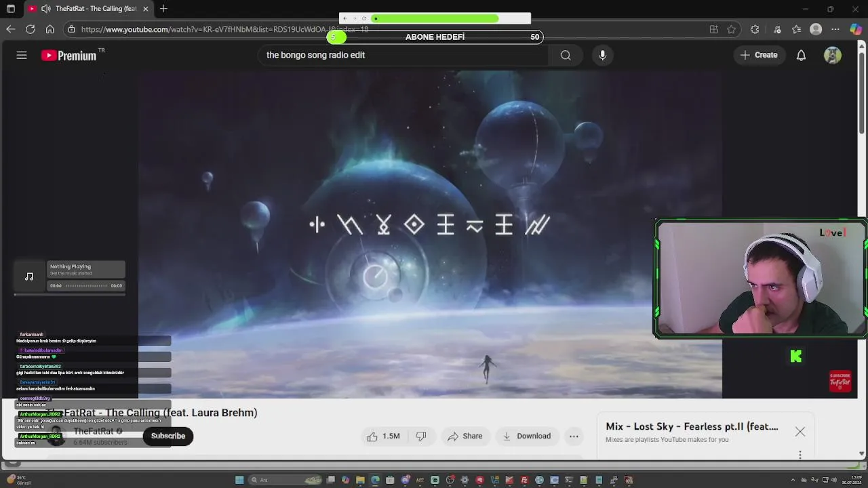Close TheFatRat - The Calling tab
868x488 pixels.
(x=145, y=9)
